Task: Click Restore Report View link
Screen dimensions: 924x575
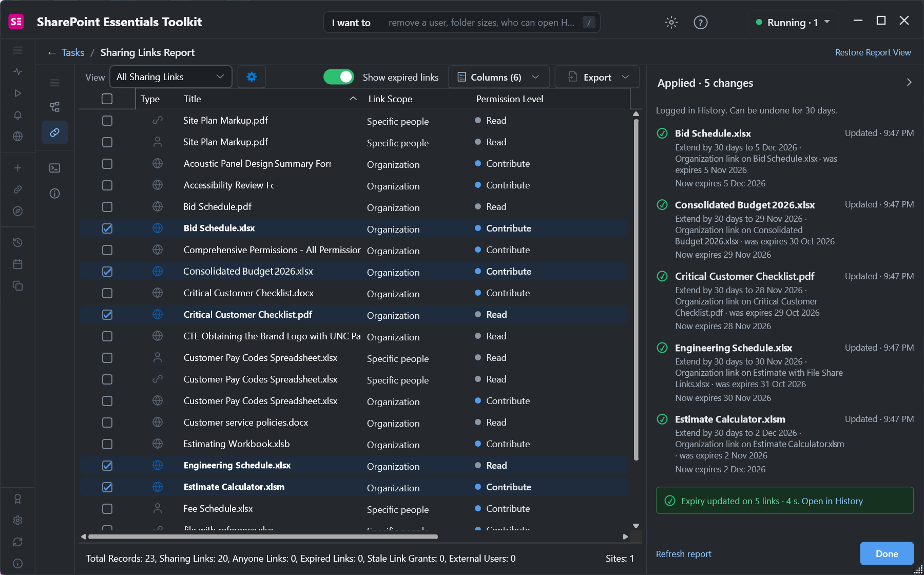Action: coord(873,52)
